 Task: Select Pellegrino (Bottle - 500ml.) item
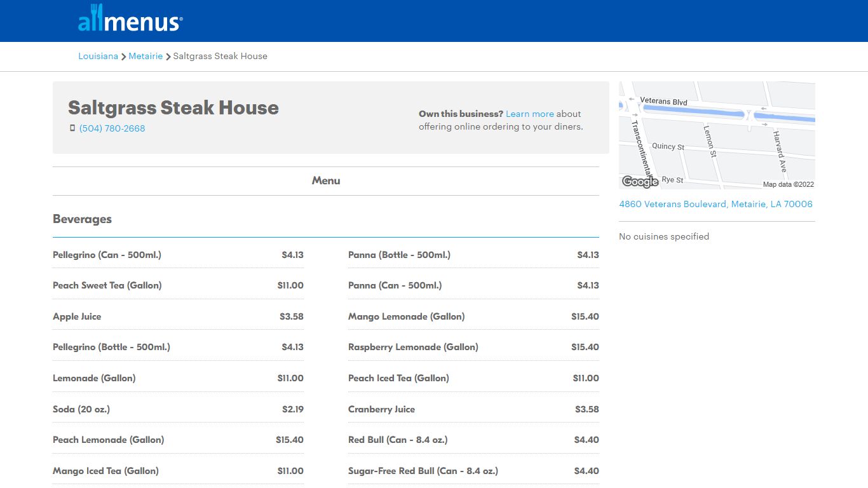click(111, 347)
